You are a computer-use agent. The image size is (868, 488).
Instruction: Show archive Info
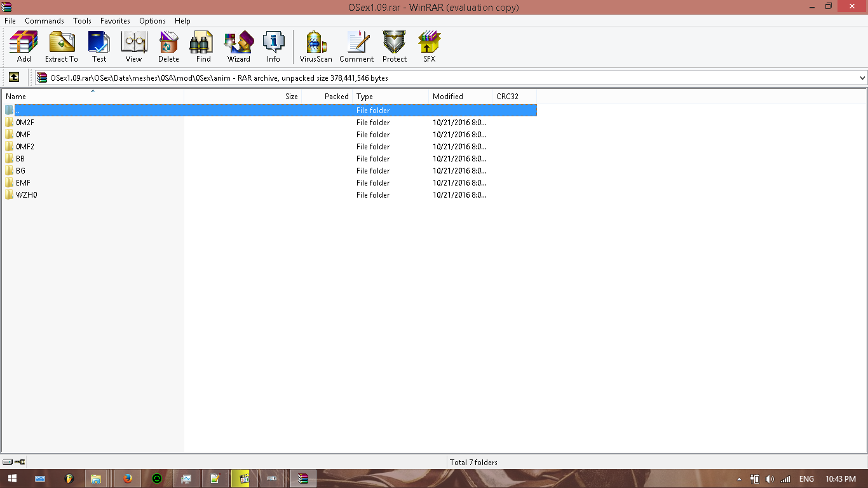(x=273, y=46)
